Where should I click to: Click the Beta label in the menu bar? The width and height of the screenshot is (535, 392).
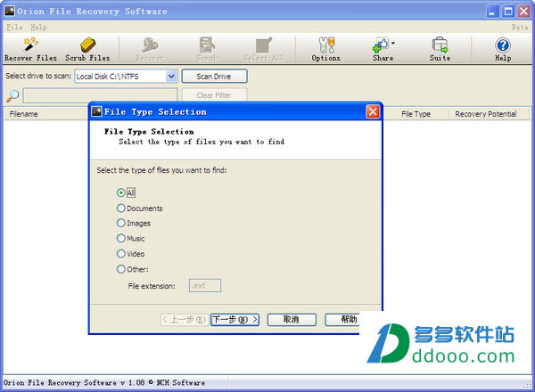tap(520, 28)
